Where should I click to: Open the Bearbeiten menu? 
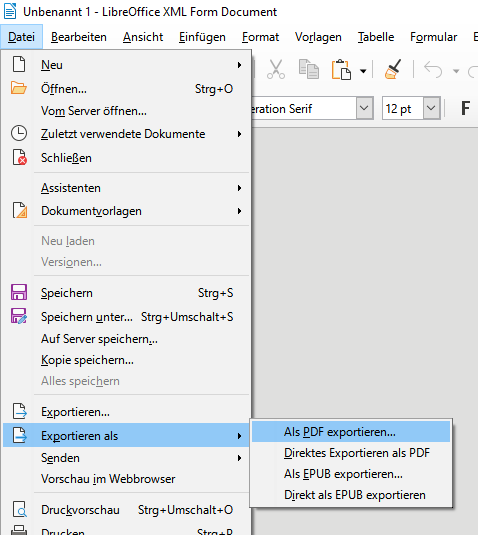pos(79,37)
